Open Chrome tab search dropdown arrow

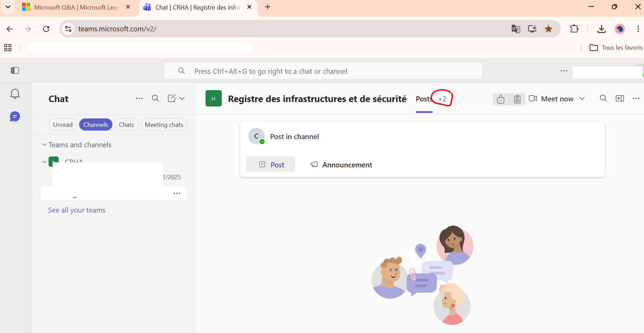coord(8,7)
